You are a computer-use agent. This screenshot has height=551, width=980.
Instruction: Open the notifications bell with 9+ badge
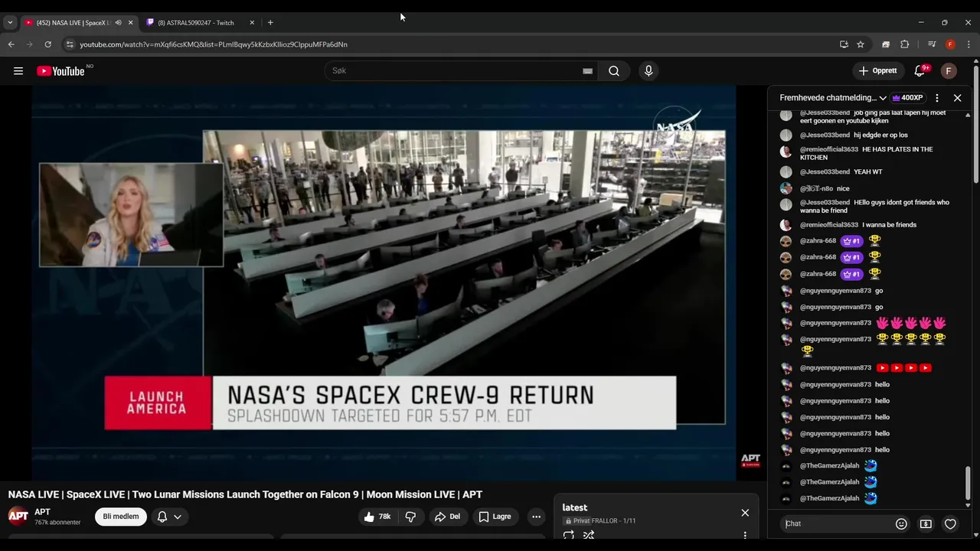920,71
